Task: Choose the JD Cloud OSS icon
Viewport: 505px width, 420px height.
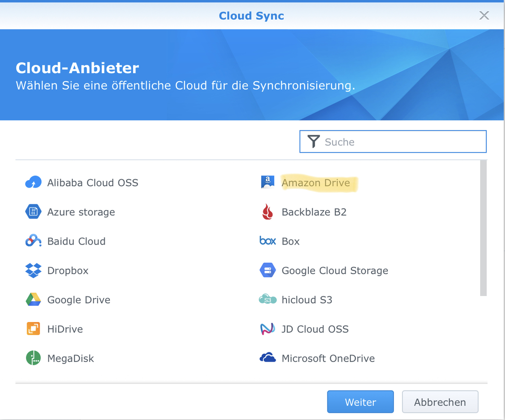Action: [268, 329]
